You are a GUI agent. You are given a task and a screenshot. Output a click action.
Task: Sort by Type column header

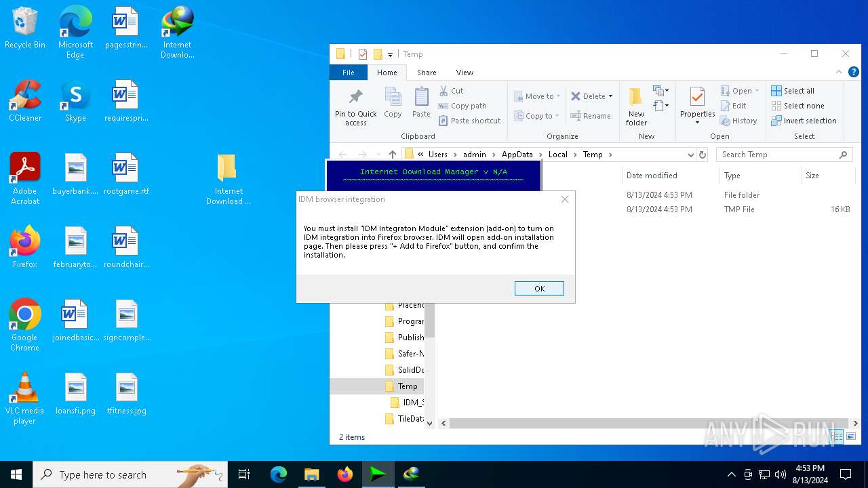(x=759, y=176)
